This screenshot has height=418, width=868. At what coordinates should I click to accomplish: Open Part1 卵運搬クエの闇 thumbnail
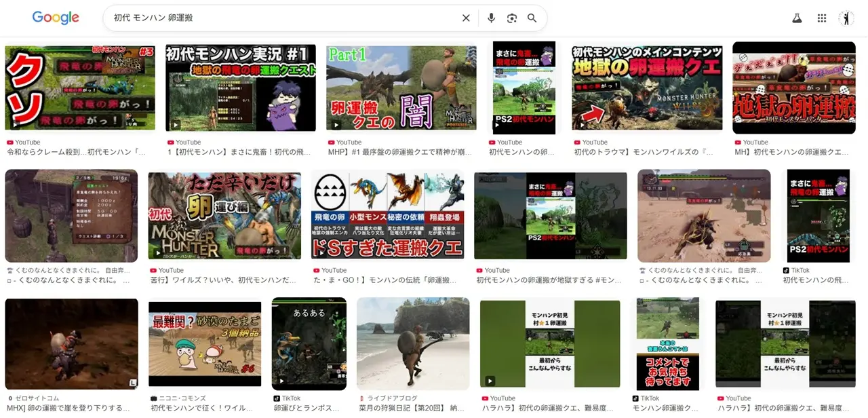[401, 88]
